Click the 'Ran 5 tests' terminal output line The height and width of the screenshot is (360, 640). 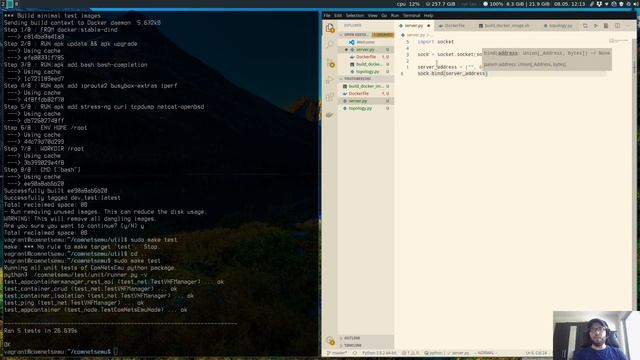pyautogui.click(x=40, y=331)
